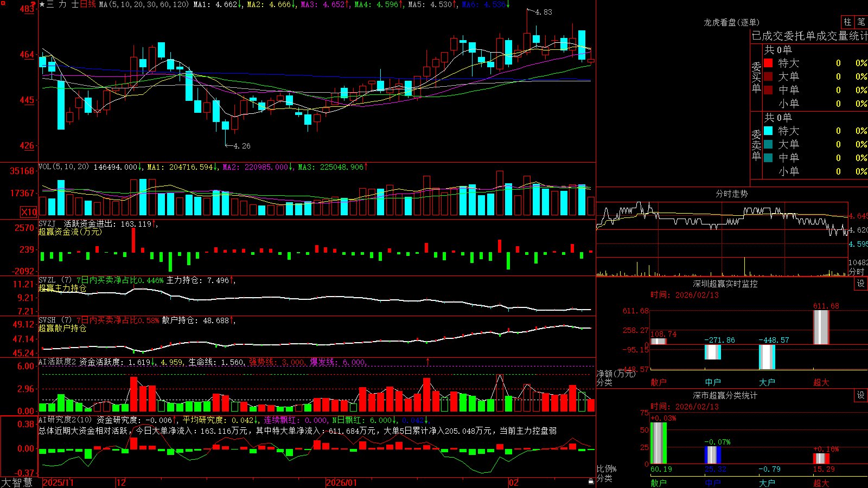The image size is (868, 488).
Task: Click the 分时走势 panel title
Action: click(732, 194)
